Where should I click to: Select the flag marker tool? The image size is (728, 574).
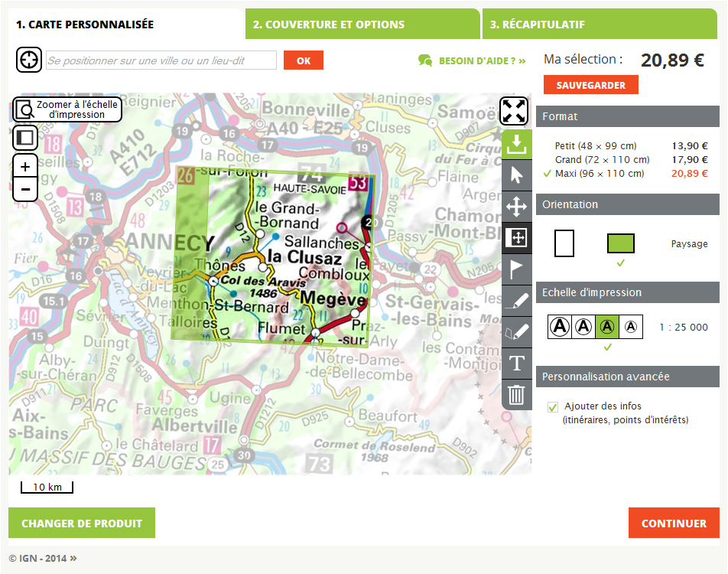point(516,269)
